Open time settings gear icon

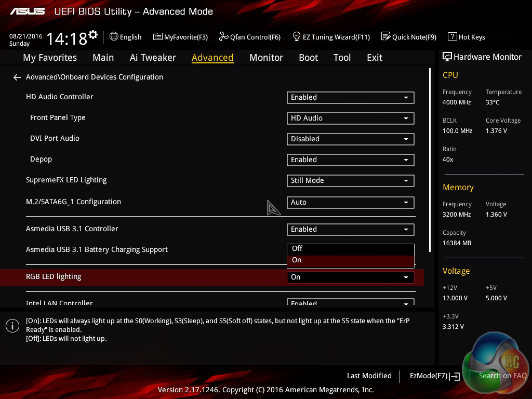(93, 34)
